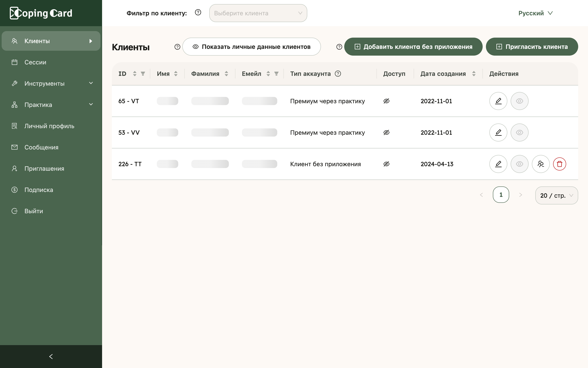This screenshot has height=368, width=588.
Task: Click the 2022-11-01 date in 53 - VV row
Action: [x=436, y=132]
